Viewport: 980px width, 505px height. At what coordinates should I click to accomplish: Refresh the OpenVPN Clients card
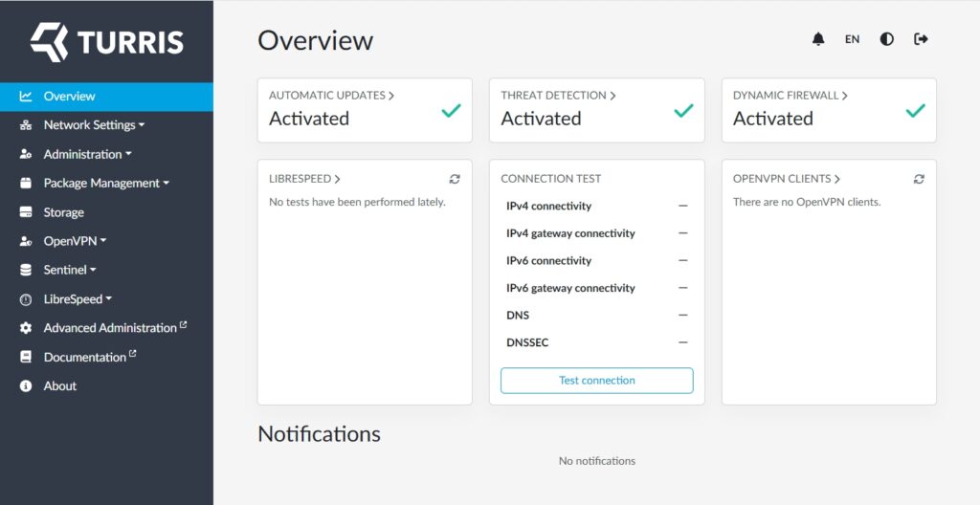[919, 179]
